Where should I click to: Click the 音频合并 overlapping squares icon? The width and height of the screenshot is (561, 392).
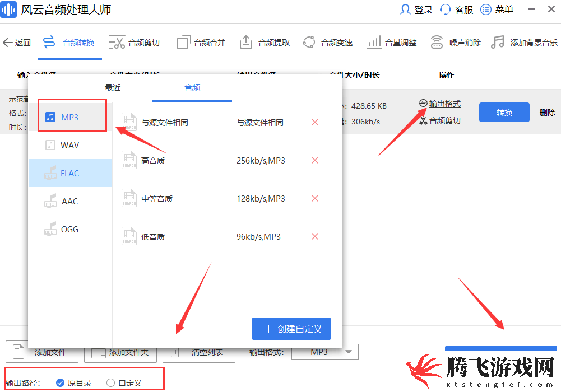click(x=183, y=42)
